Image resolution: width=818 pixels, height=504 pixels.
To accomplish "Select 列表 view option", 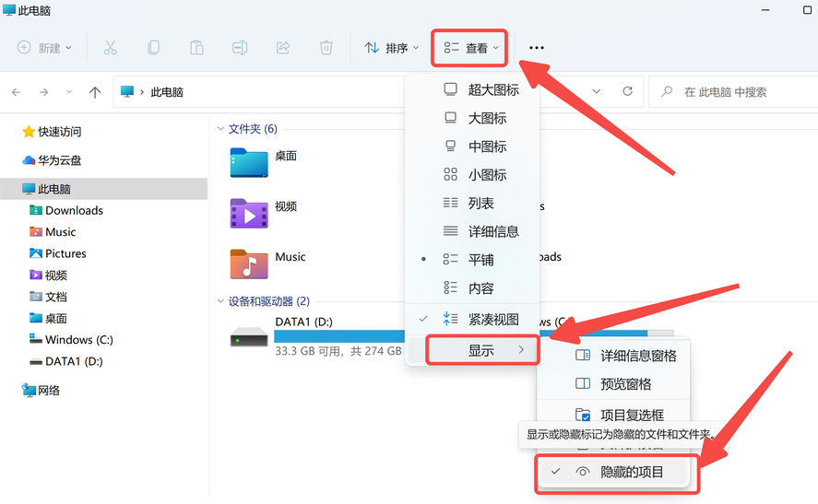I will coord(472,203).
